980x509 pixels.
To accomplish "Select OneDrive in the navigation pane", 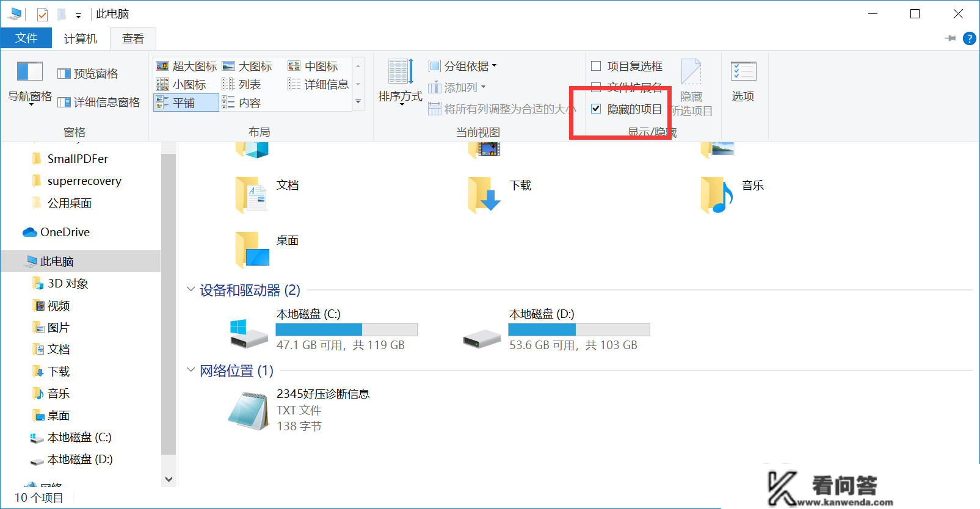I will tap(65, 232).
